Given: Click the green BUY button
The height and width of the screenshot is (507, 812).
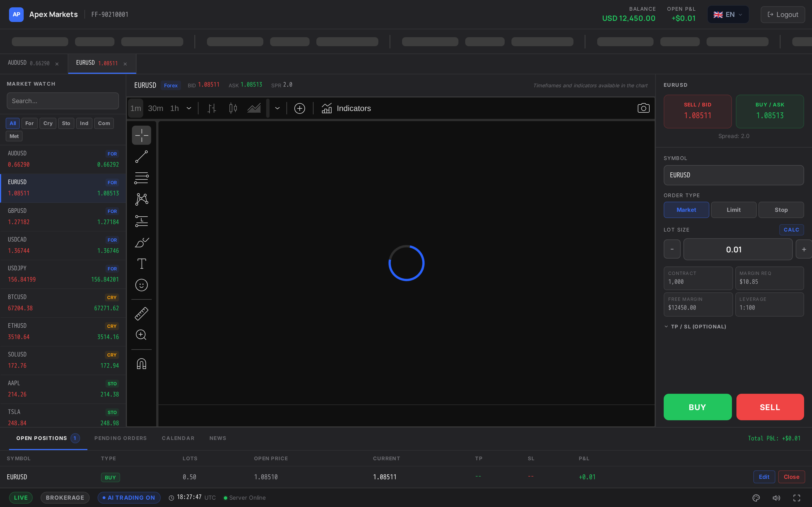Looking at the screenshot, I should click(x=697, y=407).
